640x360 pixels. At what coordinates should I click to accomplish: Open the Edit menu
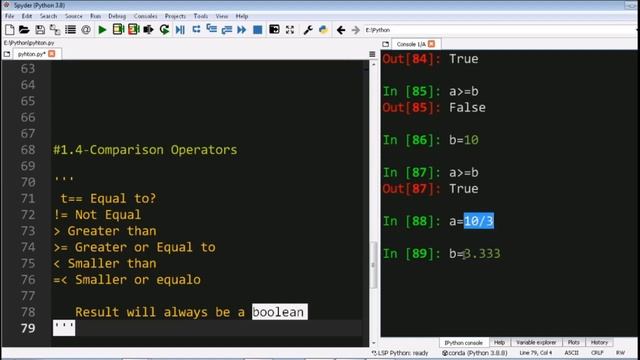pos(27,16)
